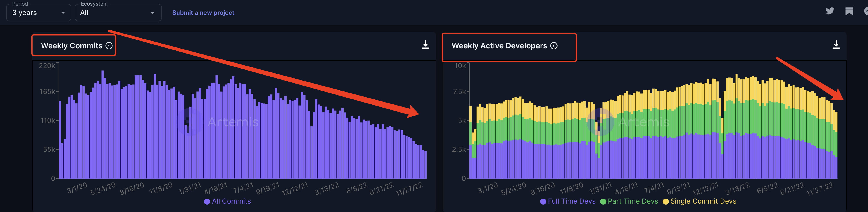Click the 3/13/22 date label on developers chart
This screenshot has height=212, width=868.
point(738,189)
